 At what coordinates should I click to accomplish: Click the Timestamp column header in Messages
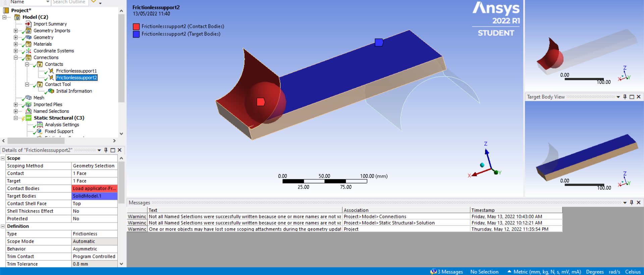pos(516,210)
